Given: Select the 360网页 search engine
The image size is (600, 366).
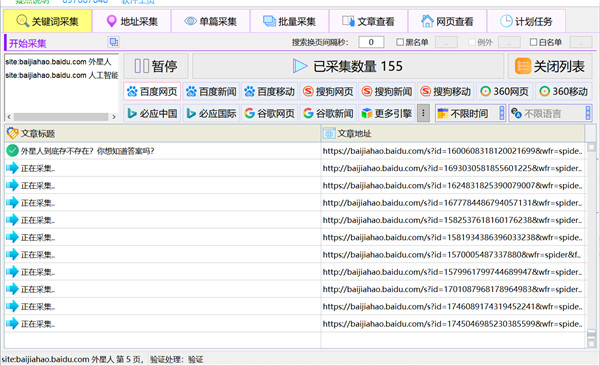Looking at the screenshot, I should [x=504, y=92].
